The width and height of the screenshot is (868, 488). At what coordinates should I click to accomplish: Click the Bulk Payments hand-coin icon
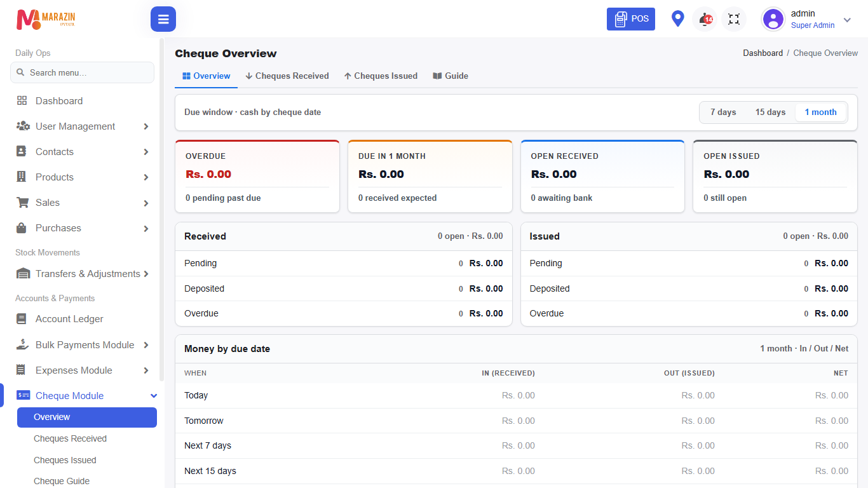click(x=23, y=345)
